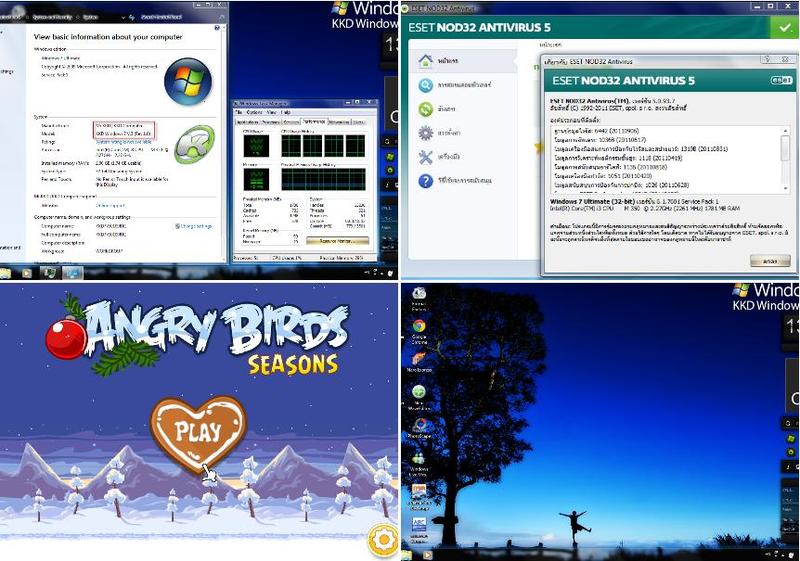This screenshot has height=561, width=800.
Task: Click the Online support link in System window
Action: [x=110, y=206]
